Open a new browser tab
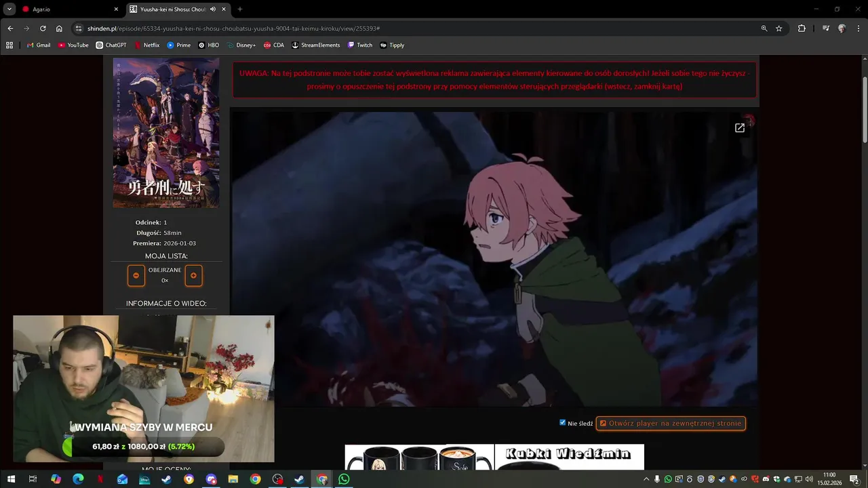The height and width of the screenshot is (488, 868). click(x=239, y=9)
